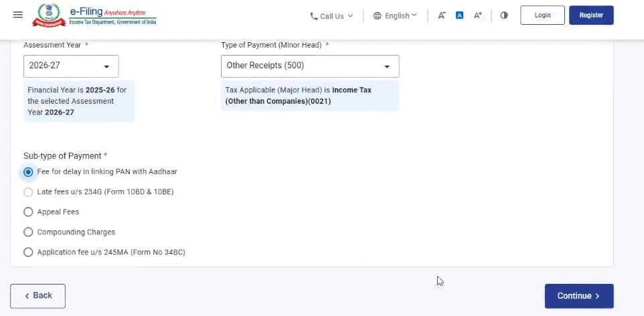Image resolution: width=644 pixels, height=316 pixels.
Task: Select the default font size icon
Action: (460, 15)
